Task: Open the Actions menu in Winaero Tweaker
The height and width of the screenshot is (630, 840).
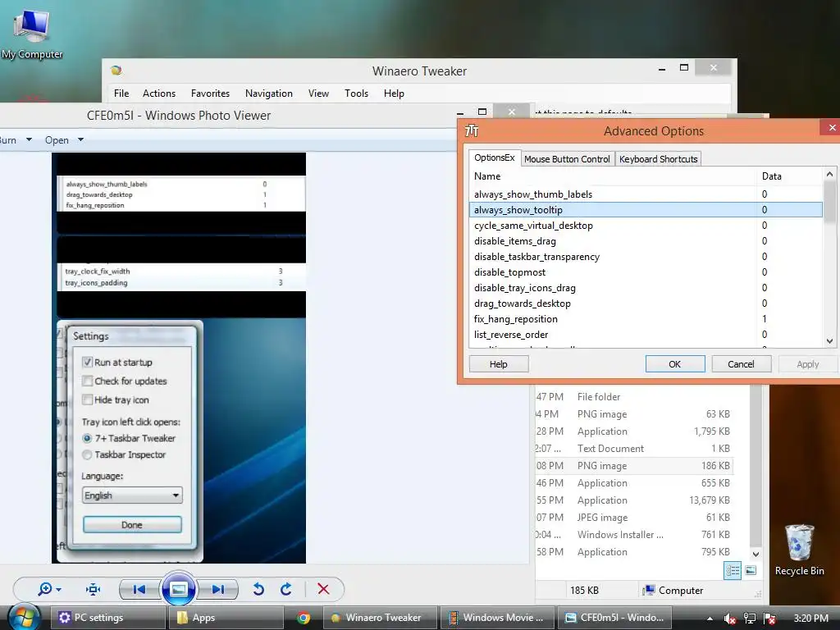Action: [x=159, y=94]
